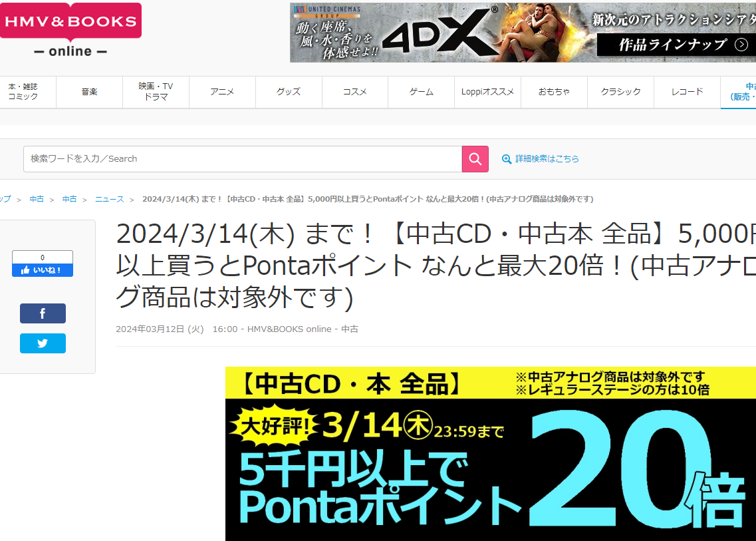Viewport: 756px width, 541px height.
Task: Click the pink search magnifier button
Action: 475,159
